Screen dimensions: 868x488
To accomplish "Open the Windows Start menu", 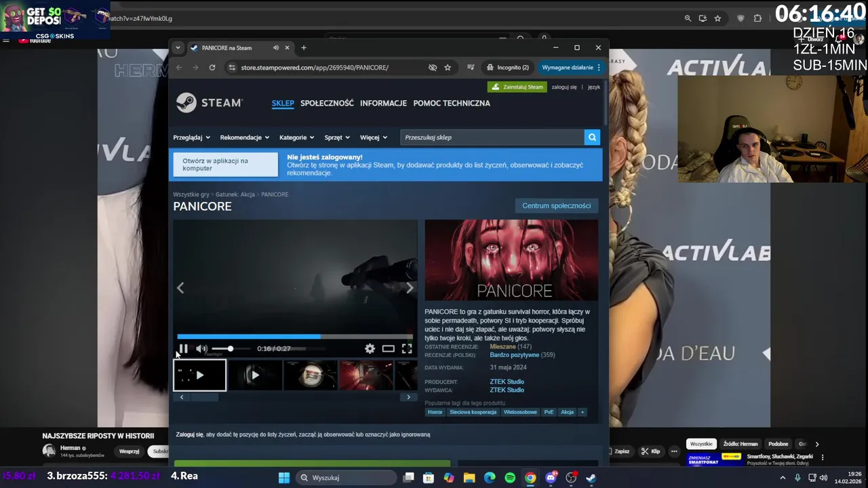I will point(284,478).
